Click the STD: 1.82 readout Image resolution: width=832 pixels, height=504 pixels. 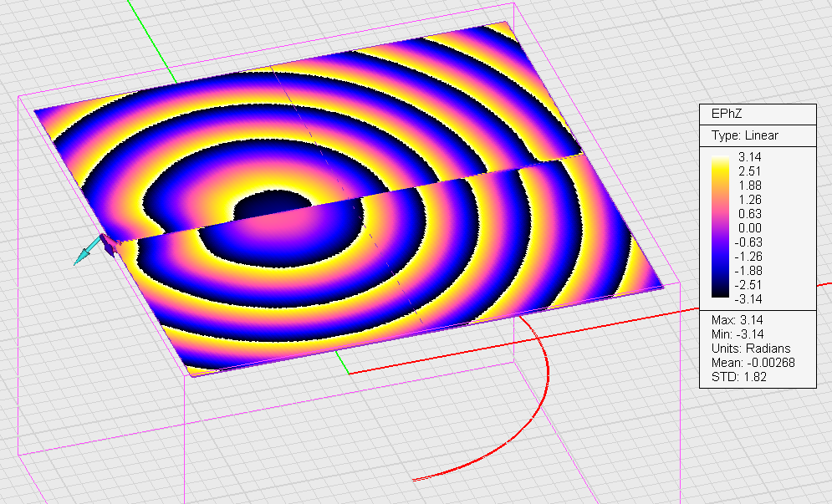pos(733,377)
